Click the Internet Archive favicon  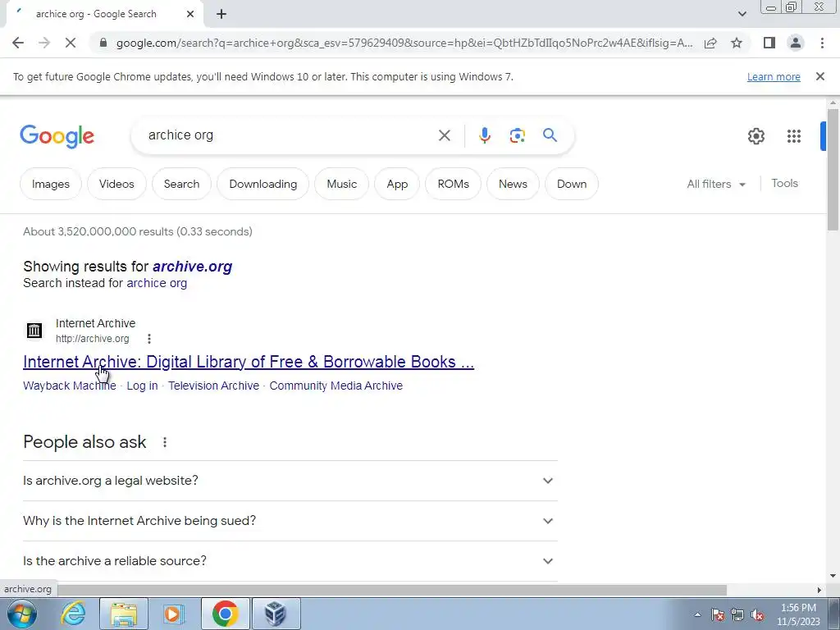click(x=34, y=331)
